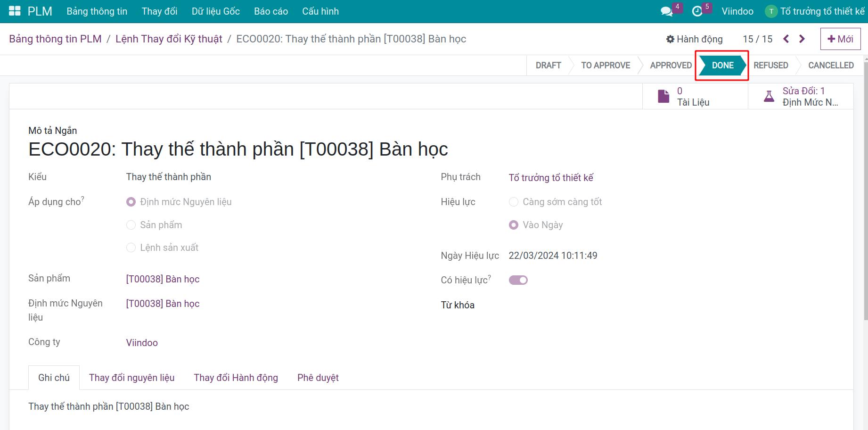The width and height of the screenshot is (868, 430).
Task: Open the Hành động actions dropdown
Action: click(x=694, y=39)
